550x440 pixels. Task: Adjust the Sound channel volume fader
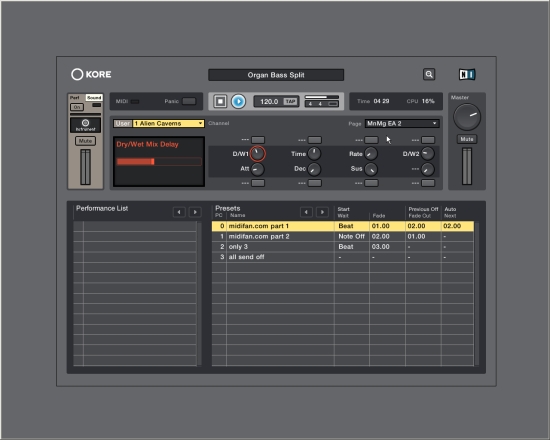click(x=85, y=167)
